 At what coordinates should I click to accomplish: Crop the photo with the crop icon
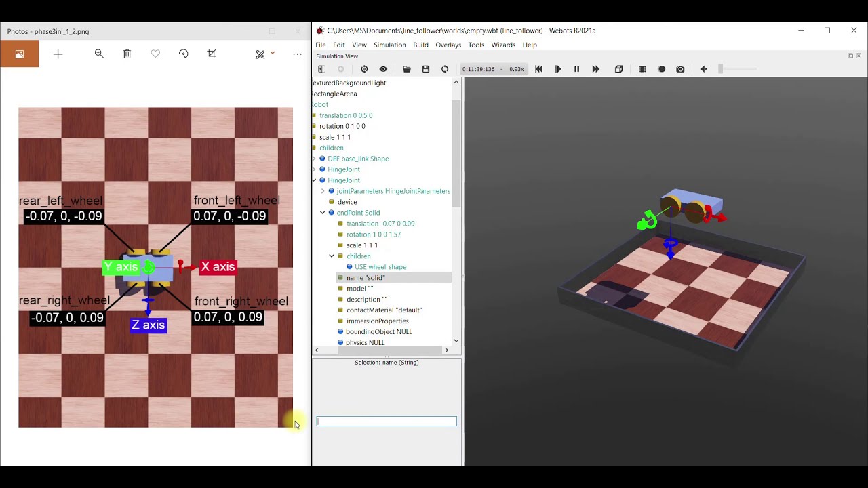point(212,54)
